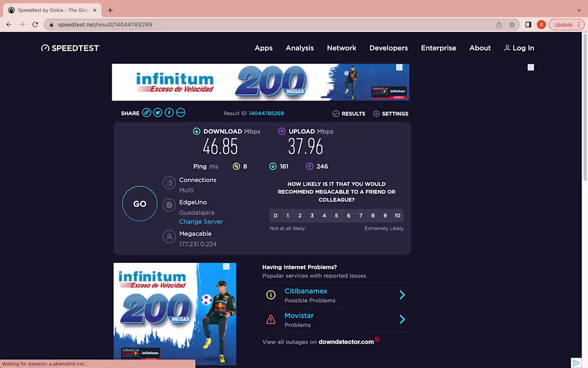Click the download arrow icon beside DOWNLOAD
The height and width of the screenshot is (368, 588).
pos(197,131)
